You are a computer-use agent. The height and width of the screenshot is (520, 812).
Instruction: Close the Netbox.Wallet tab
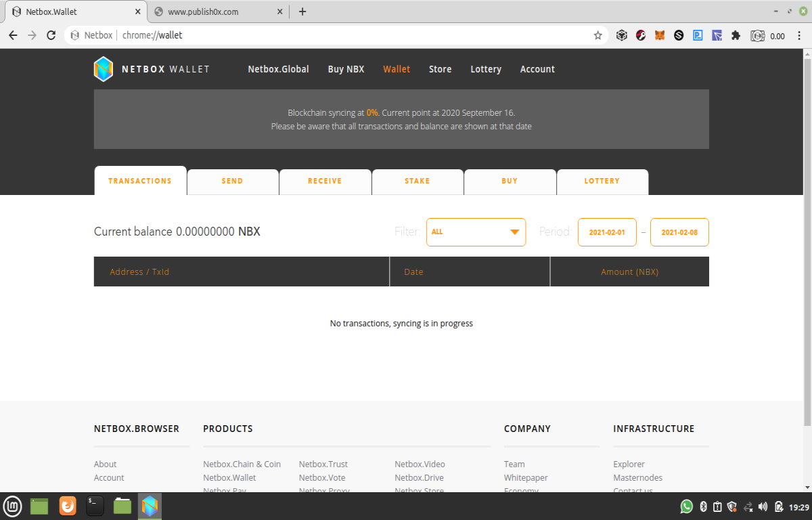pyautogui.click(x=137, y=12)
